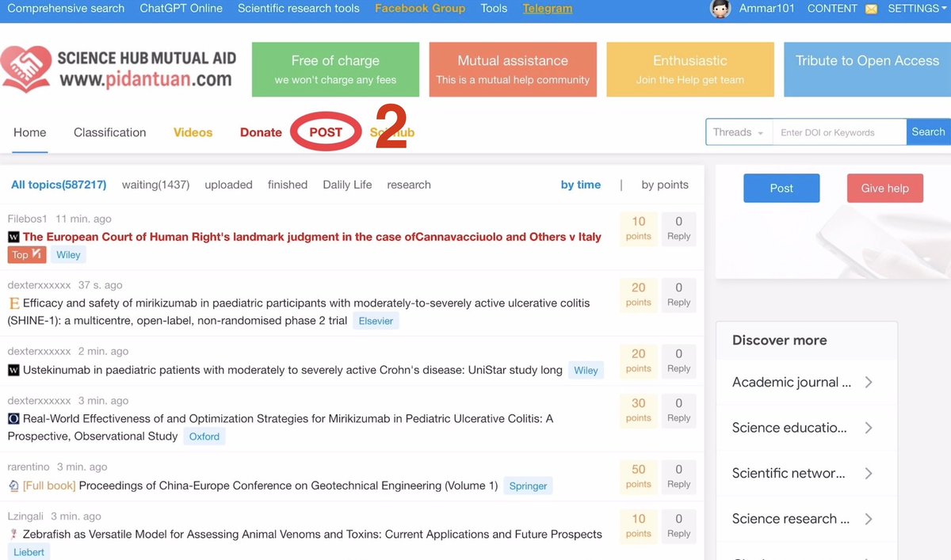Image resolution: width=951 pixels, height=560 pixels.
Task: Open ChatGPT Online link
Action: tap(181, 9)
